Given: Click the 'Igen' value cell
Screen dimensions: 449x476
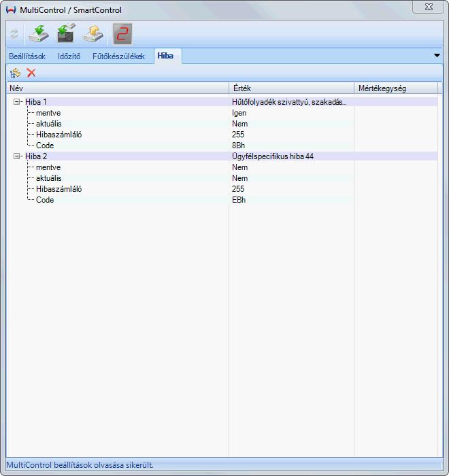Looking at the screenshot, I should 239,113.
